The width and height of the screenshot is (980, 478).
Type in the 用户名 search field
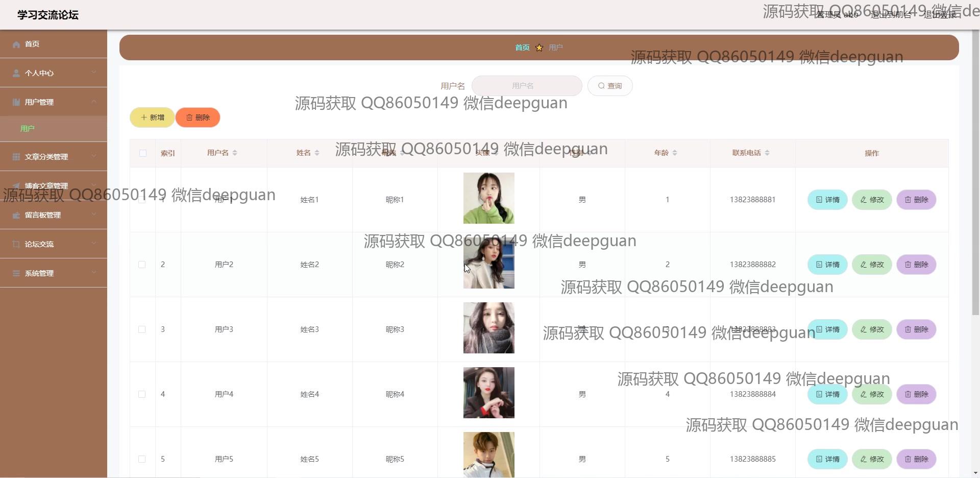coord(526,86)
